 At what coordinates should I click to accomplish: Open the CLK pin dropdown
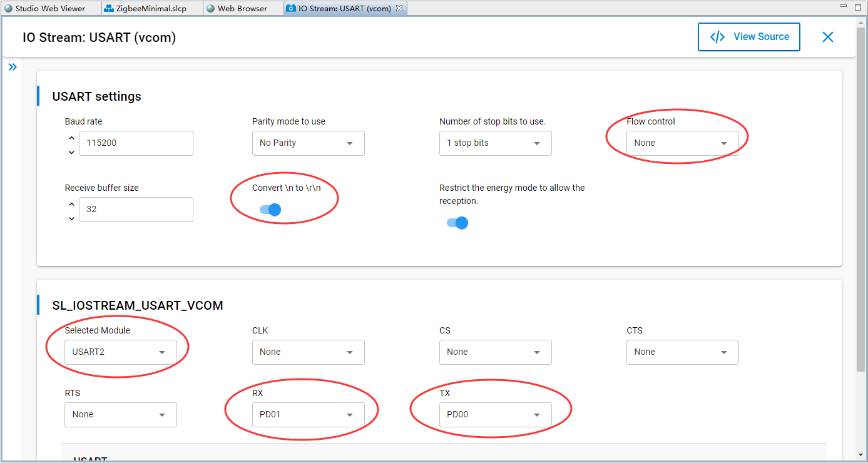coord(309,352)
